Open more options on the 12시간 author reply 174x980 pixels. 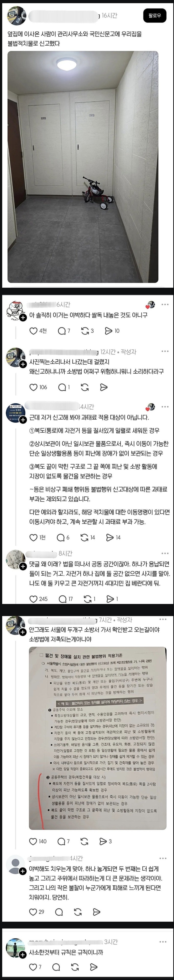pyautogui.click(x=165, y=351)
